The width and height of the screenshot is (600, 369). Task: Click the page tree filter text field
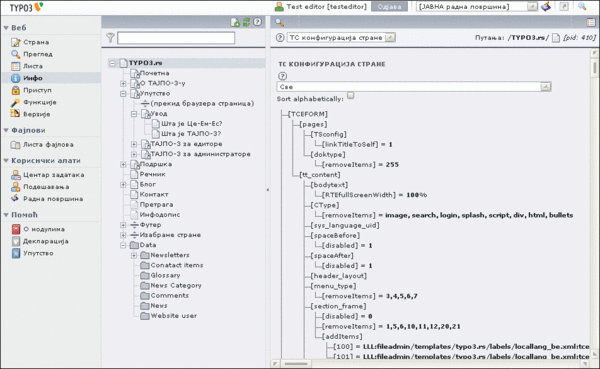(176, 38)
